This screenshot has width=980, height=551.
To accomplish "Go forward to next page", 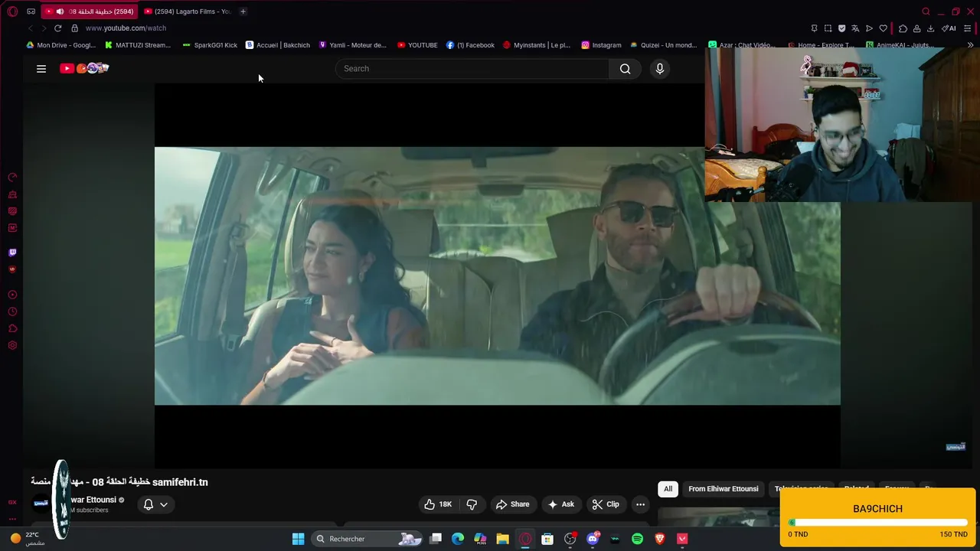I will coord(44,28).
